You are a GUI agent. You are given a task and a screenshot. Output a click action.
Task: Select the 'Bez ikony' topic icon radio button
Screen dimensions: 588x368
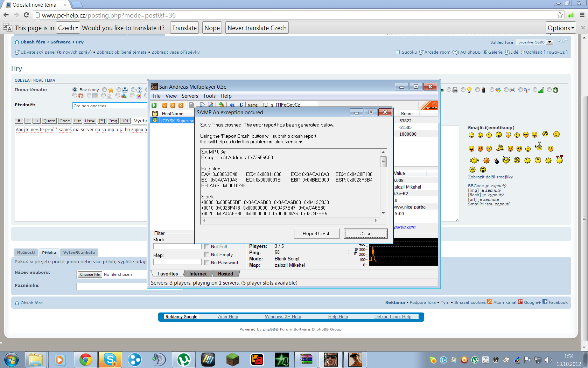(x=75, y=90)
